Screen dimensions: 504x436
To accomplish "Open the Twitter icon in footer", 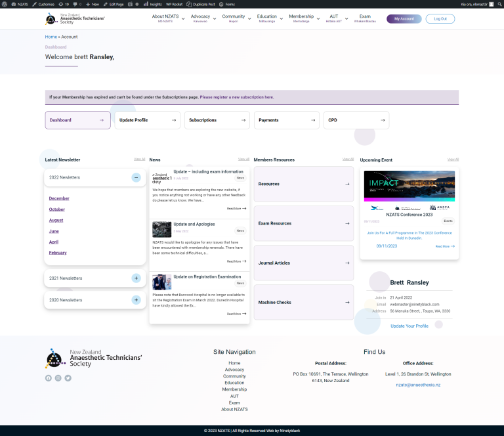I will point(68,378).
